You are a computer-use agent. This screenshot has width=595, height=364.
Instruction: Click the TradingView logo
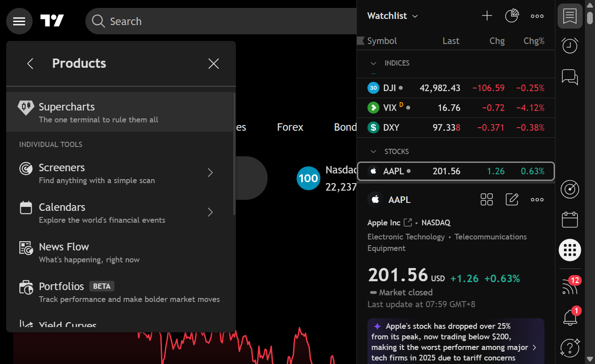[52, 21]
